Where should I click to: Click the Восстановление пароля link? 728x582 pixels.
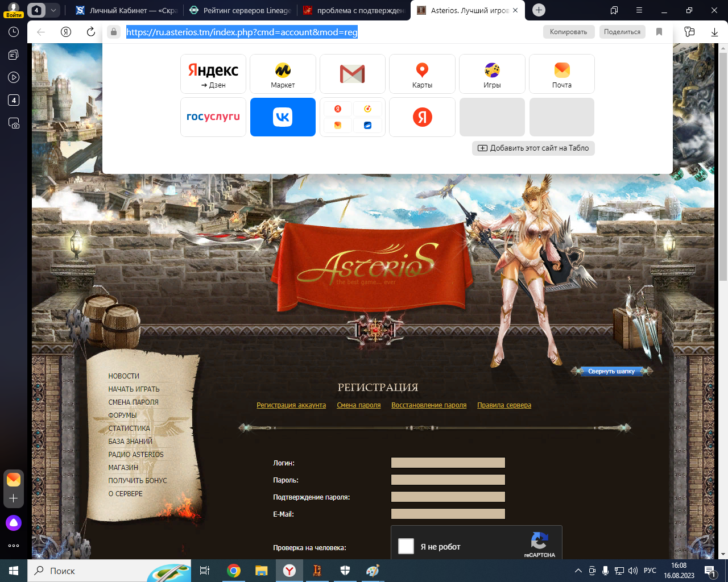[429, 405]
